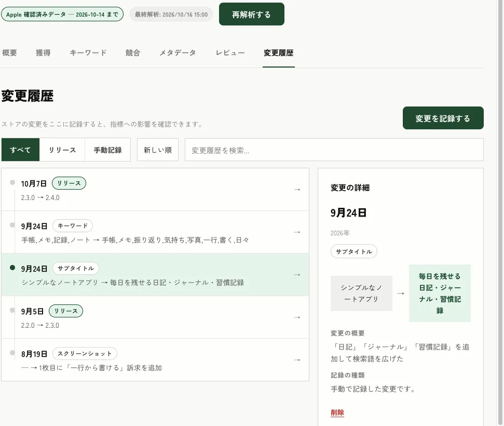Click the リリース tag on 10月7日 row
Image resolution: width=504 pixels, height=426 pixels.
[x=69, y=183]
